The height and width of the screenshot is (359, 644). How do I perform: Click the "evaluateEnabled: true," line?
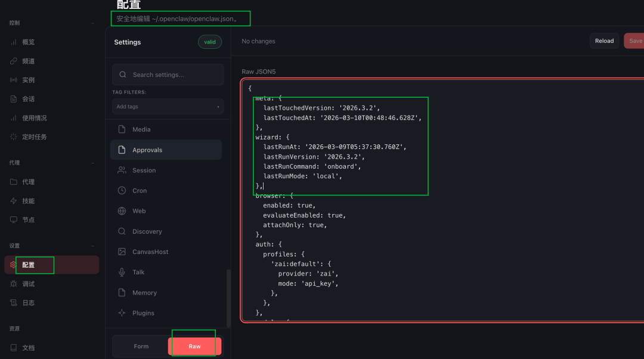pyautogui.click(x=304, y=215)
